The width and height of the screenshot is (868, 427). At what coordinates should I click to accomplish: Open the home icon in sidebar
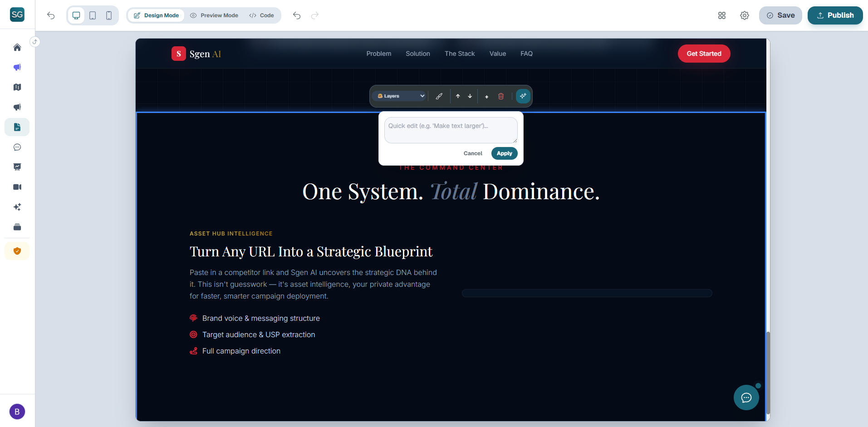coord(17,47)
